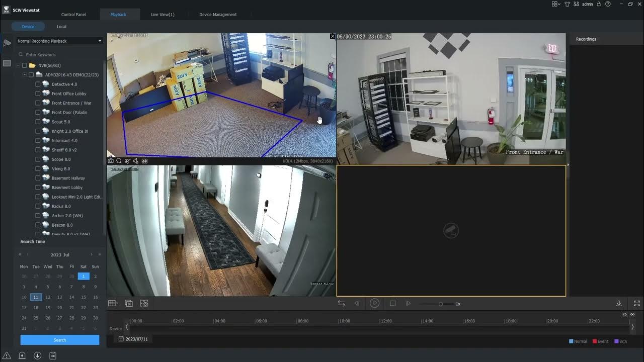644x362 pixels.
Task: Capture snapshots of all windows icon
Action: pos(144,303)
